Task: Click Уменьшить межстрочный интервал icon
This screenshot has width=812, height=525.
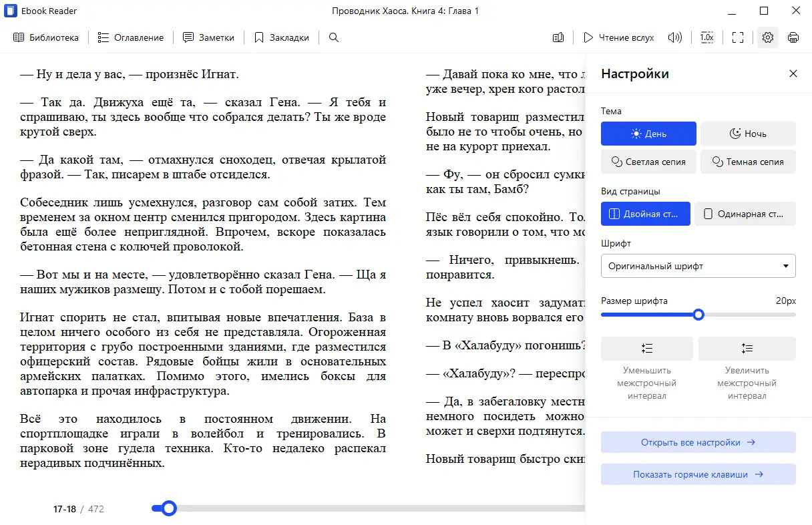Action: click(646, 348)
